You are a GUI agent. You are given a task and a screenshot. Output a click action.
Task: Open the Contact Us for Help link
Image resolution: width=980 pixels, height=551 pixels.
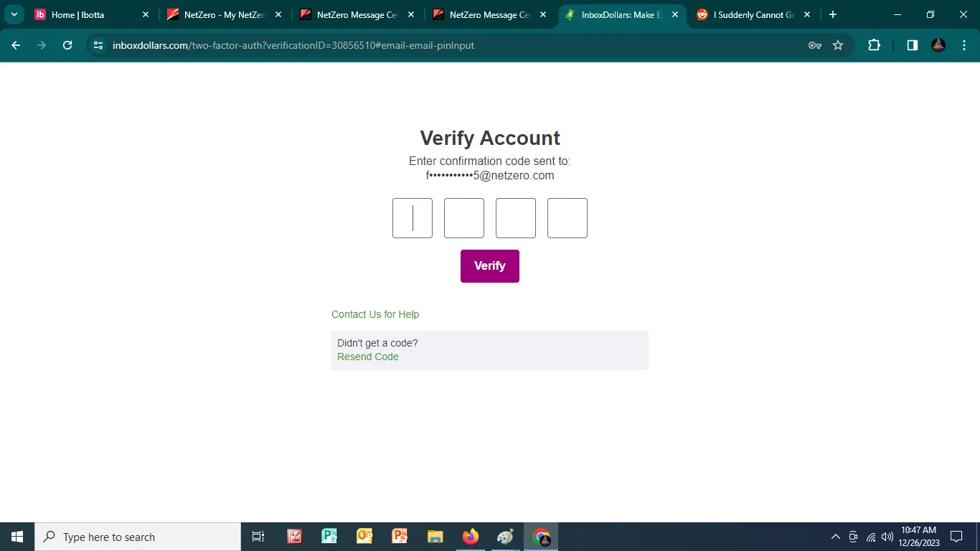[x=375, y=314]
